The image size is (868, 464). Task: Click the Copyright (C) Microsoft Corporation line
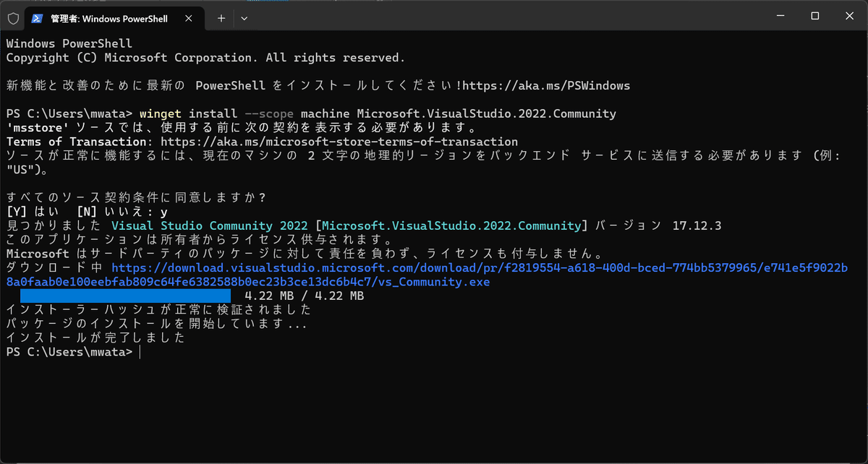(x=205, y=57)
